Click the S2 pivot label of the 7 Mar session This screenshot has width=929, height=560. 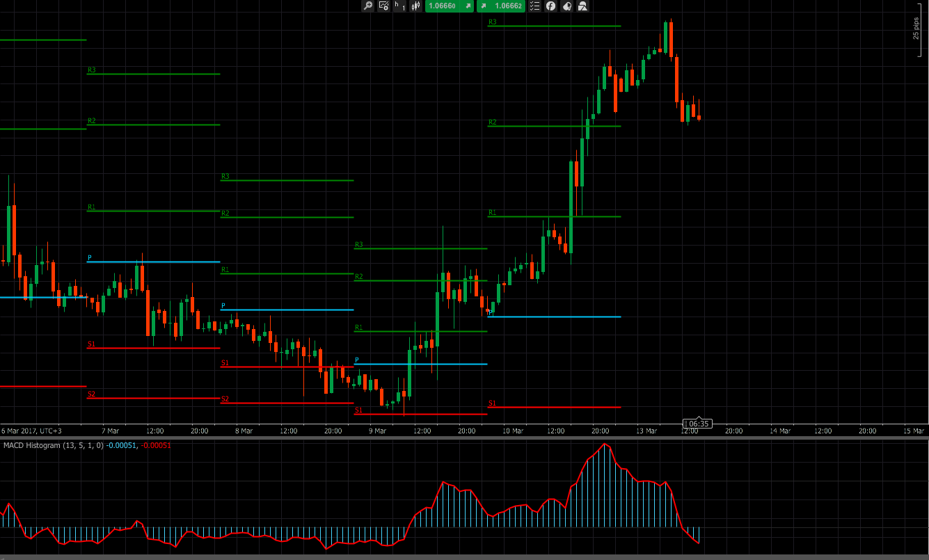[x=91, y=394]
